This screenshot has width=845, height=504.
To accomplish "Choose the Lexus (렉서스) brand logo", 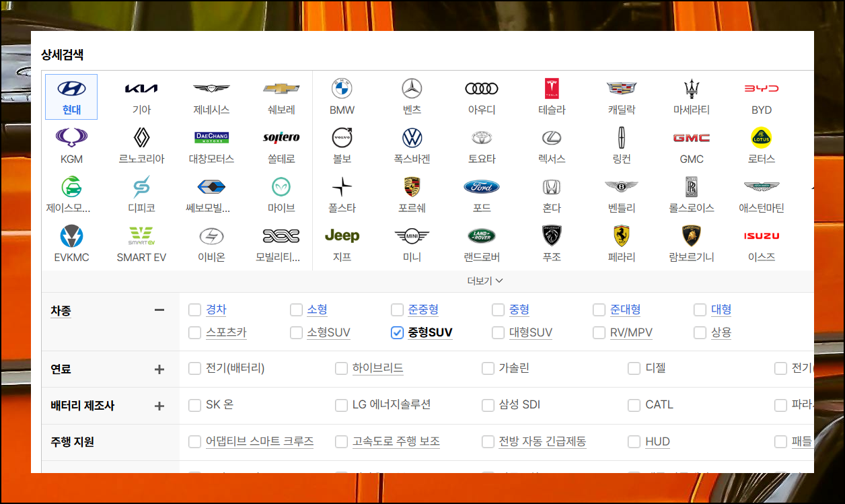I will click(x=552, y=137).
